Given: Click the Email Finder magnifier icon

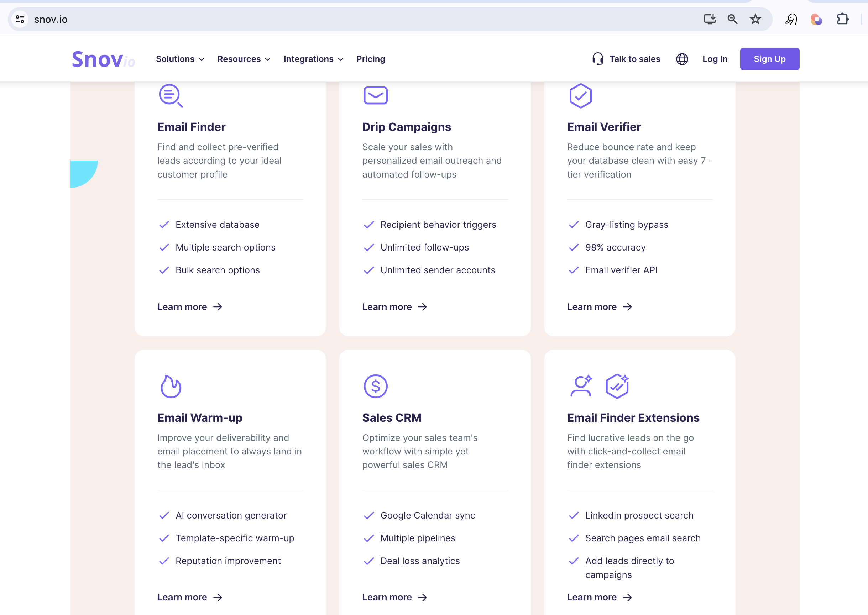Looking at the screenshot, I should 171,95.
